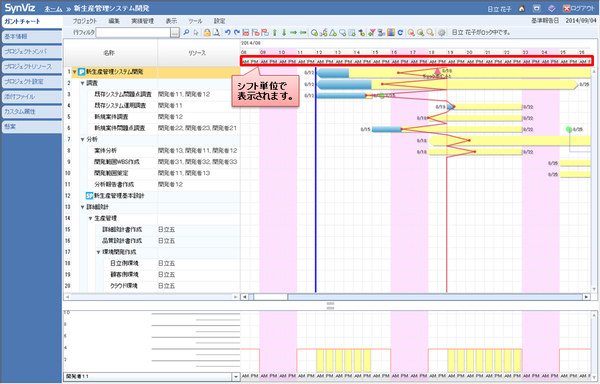
Task: Click the green right arrow indent icon
Action: [x=293, y=33]
